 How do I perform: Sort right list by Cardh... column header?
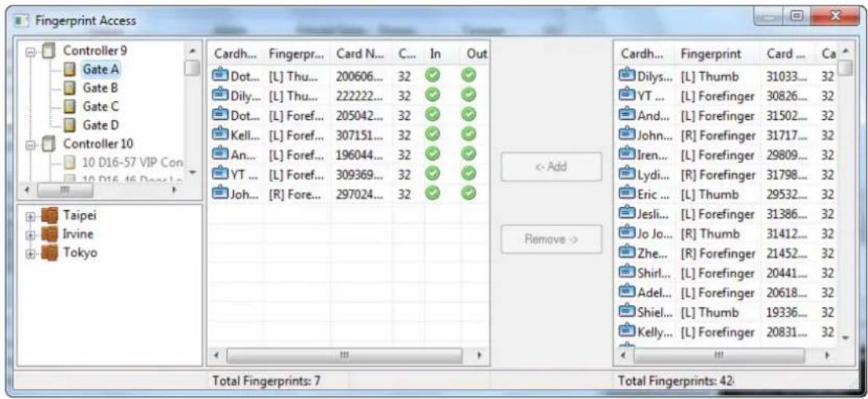645,54
